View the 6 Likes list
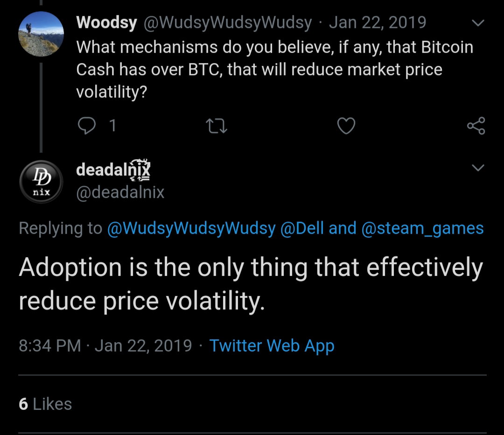This screenshot has height=435, width=504. point(45,404)
